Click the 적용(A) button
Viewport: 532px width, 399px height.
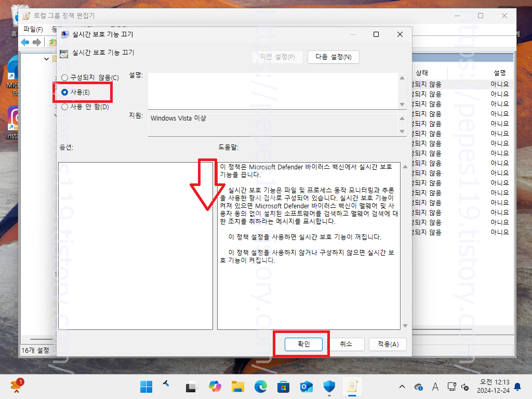point(388,344)
